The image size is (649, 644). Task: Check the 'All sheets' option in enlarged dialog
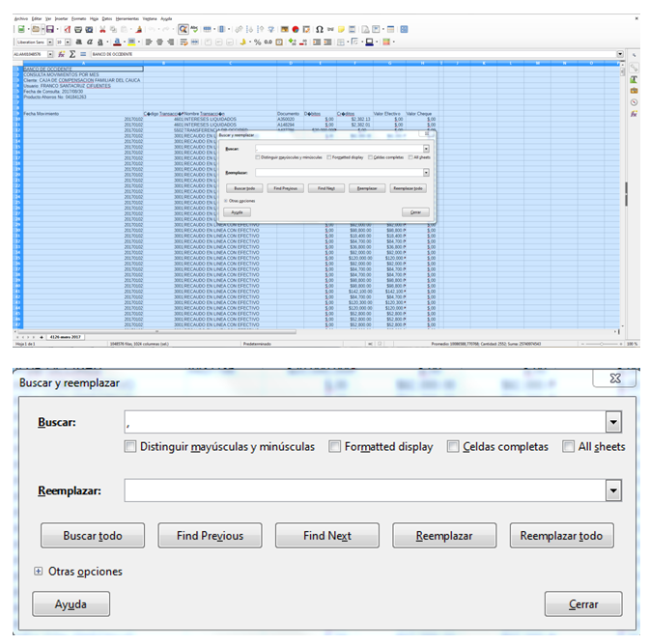tap(568, 447)
